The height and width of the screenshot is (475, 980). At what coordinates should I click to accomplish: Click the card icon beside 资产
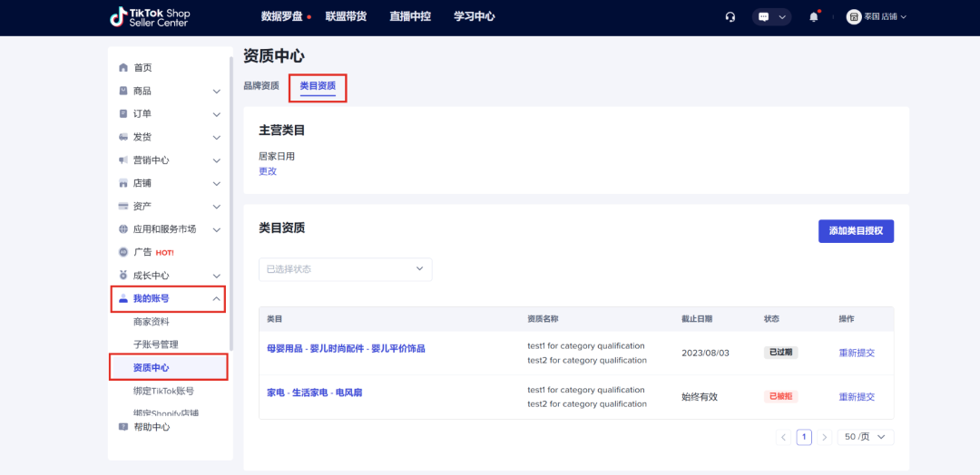[123, 206]
